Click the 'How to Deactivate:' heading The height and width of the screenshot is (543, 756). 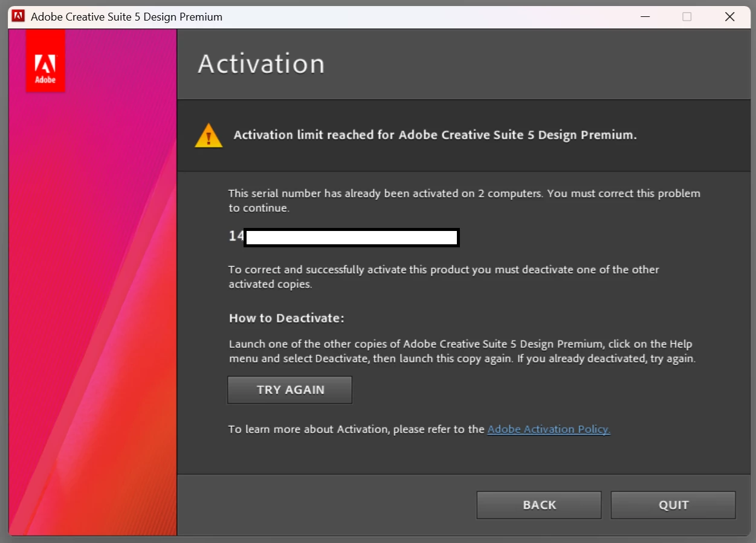click(286, 318)
